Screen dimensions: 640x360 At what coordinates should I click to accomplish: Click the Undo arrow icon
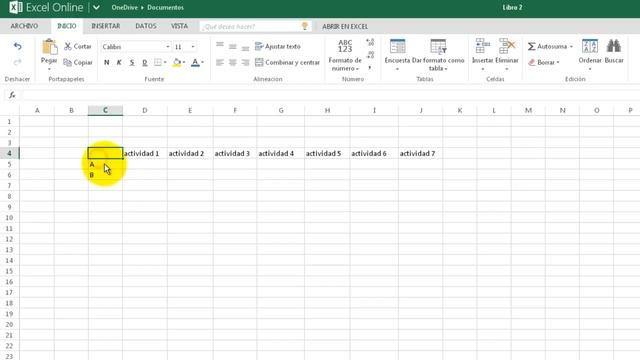pos(18,46)
